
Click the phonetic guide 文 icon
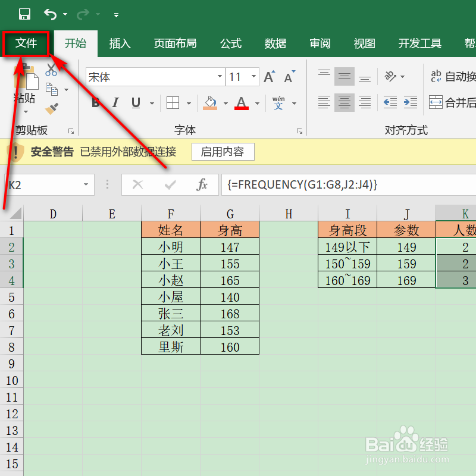click(x=278, y=102)
